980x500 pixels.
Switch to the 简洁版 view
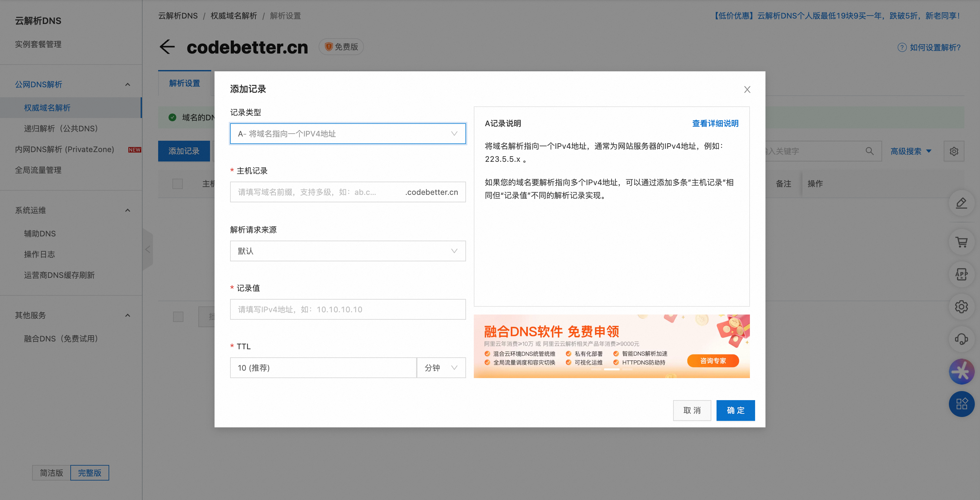click(x=51, y=473)
